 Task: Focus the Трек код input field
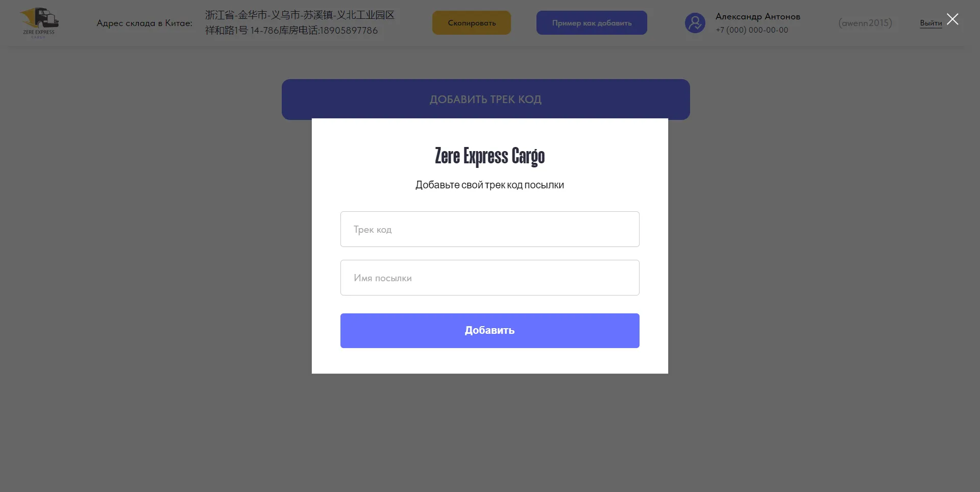[x=489, y=229]
